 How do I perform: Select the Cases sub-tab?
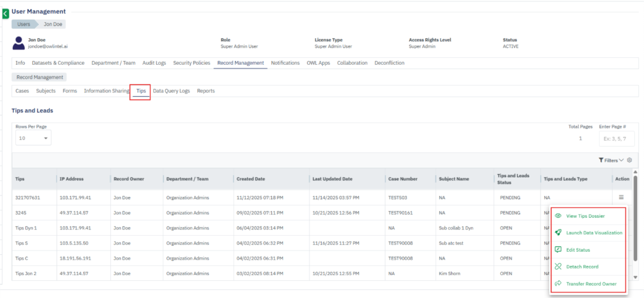coord(22,91)
